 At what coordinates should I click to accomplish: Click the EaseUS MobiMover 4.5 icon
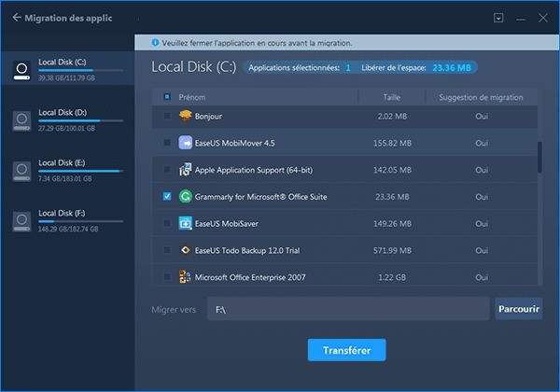[x=185, y=143]
